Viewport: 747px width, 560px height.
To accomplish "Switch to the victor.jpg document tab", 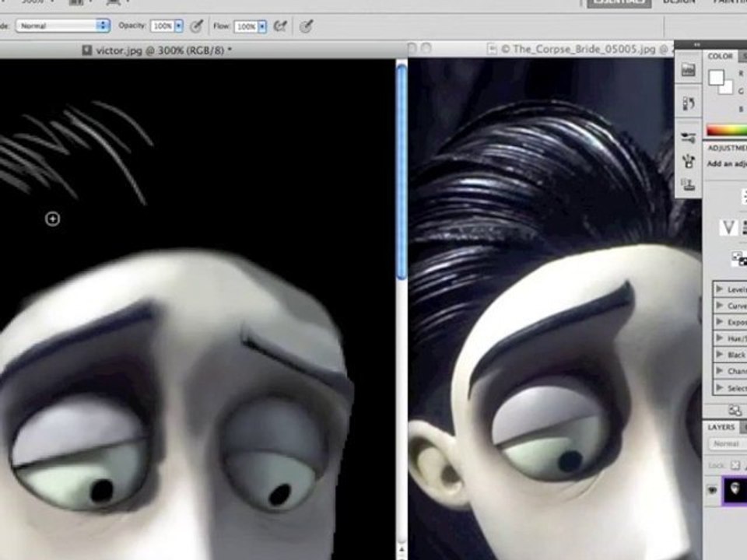I will pos(157,50).
